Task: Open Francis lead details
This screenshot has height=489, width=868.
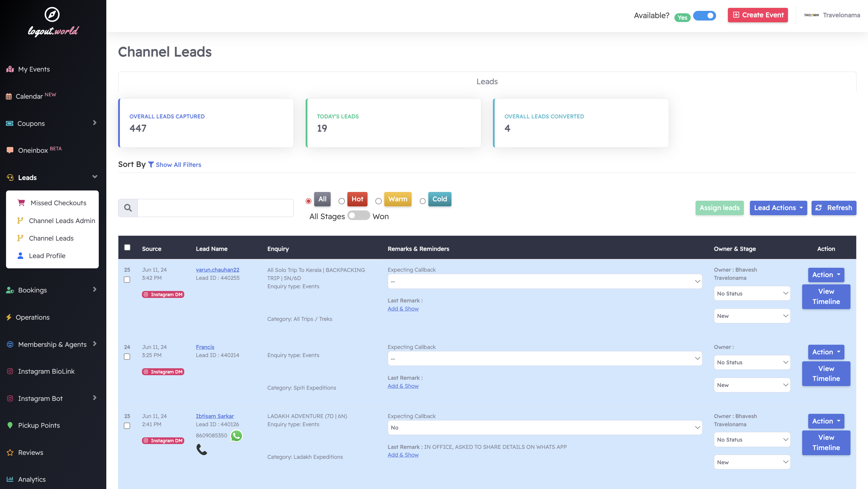Action: (205, 347)
